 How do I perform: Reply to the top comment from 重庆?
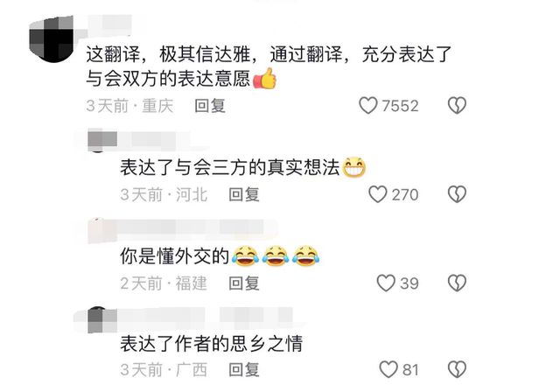210,106
